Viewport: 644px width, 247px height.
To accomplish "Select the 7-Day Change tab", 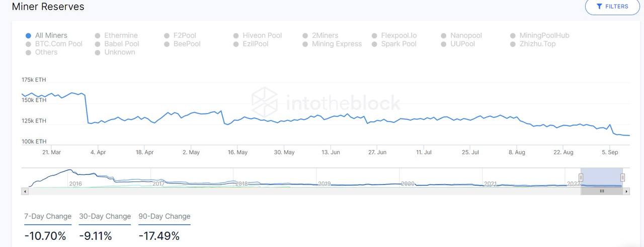I will coord(48,216).
